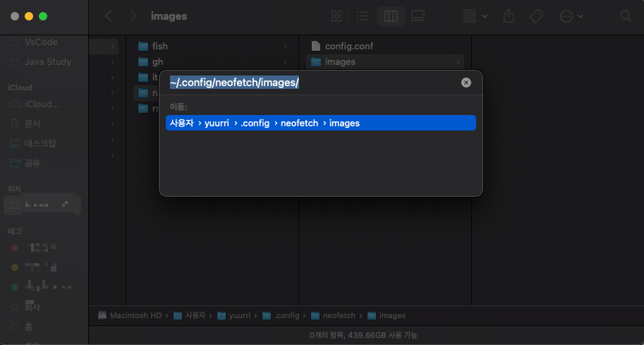Switch to icon view
This screenshot has height=345, width=644.
pos(336,16)
